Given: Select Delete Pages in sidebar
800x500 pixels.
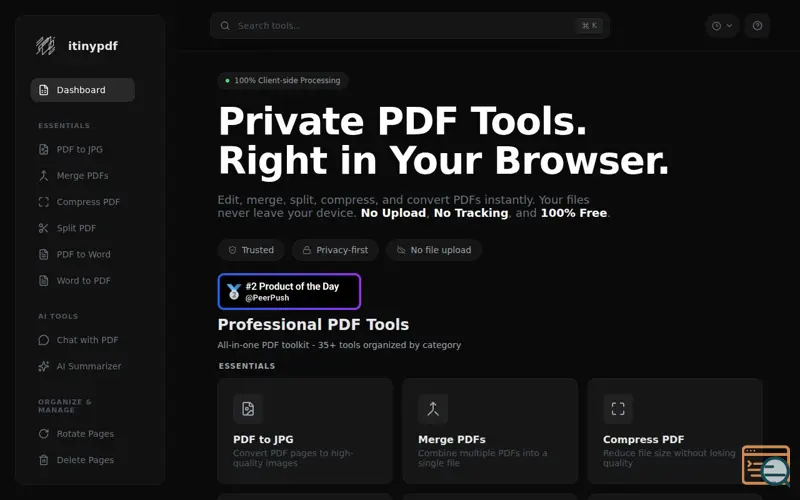Looking at the screenshot, I should pos(83,460).
